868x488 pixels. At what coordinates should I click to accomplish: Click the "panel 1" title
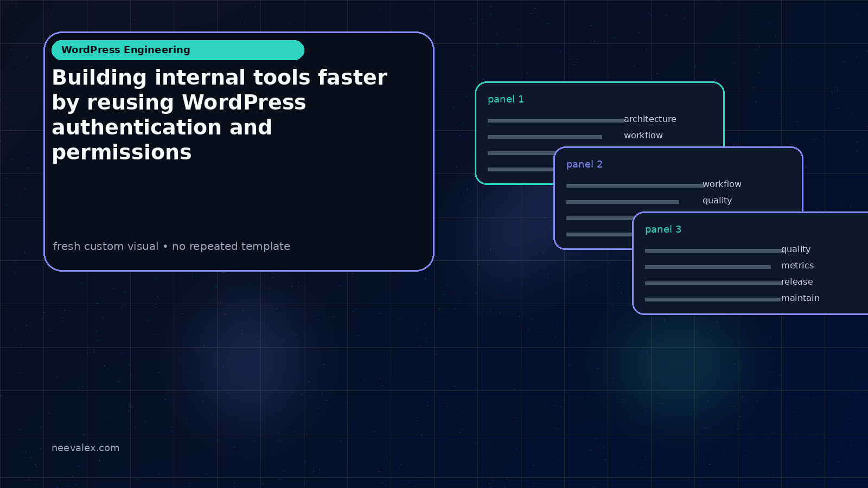click(506, 99)
